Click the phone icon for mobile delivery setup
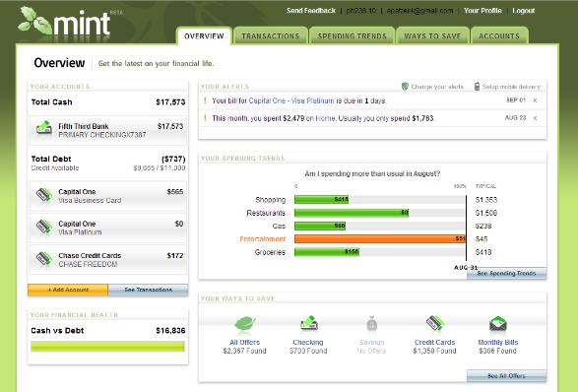The image size is (578, 392). click(x=477, y=87)
